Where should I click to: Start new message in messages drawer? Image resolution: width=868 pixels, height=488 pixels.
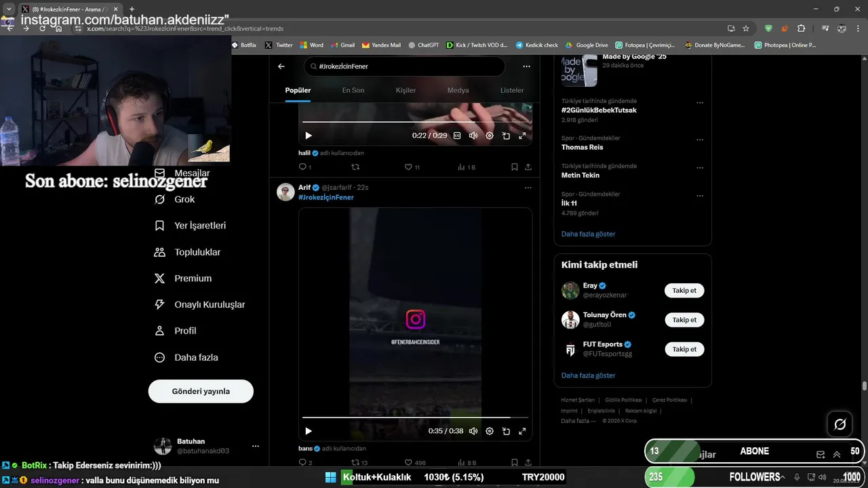click(x=821, y=454)
